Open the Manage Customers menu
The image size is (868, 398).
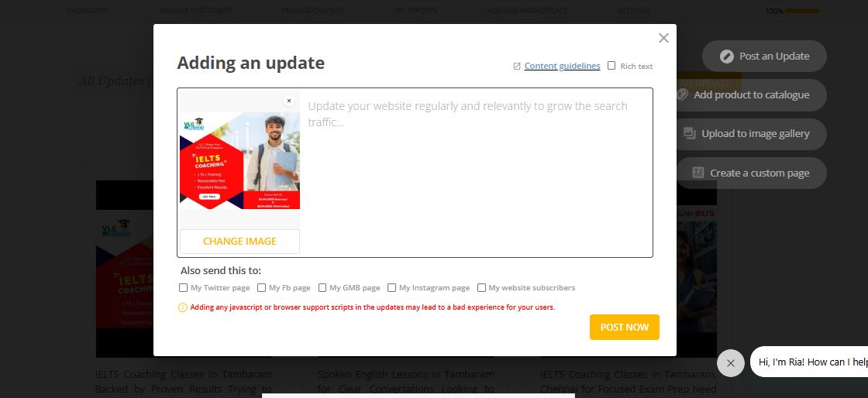click(x=196, y=11)
